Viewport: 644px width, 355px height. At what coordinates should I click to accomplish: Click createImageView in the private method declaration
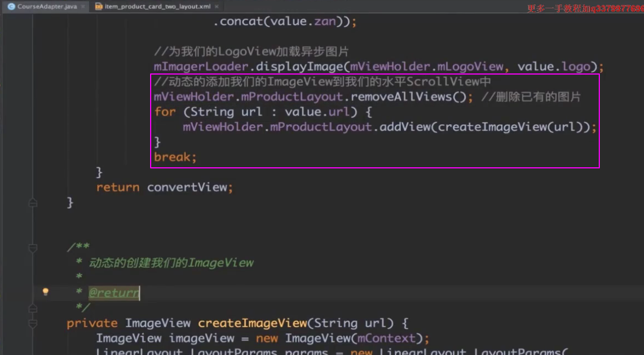[x=252, y=323]
